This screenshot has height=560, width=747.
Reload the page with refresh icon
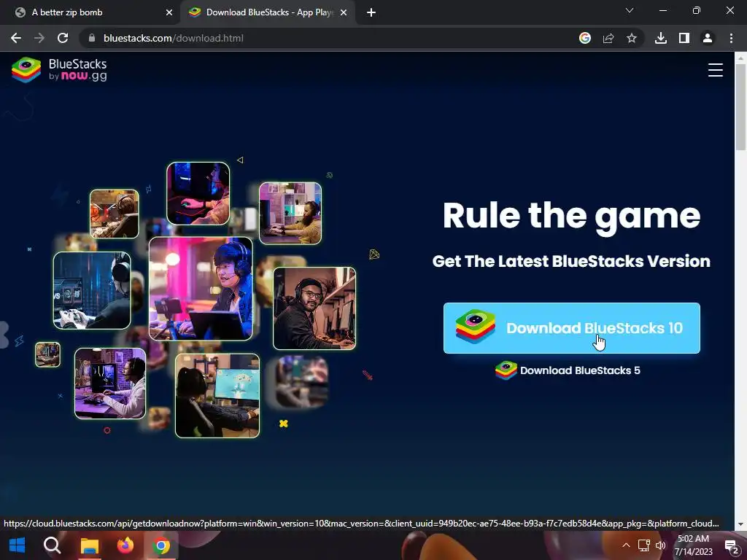(x=63, y=38)
